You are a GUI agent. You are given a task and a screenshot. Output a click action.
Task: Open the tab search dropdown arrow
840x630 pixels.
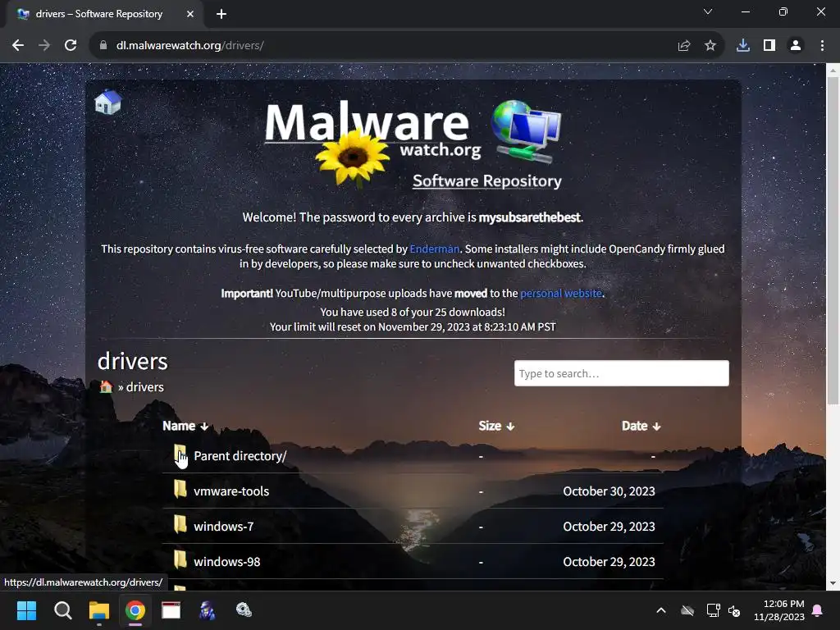click(x=708, y=11)
